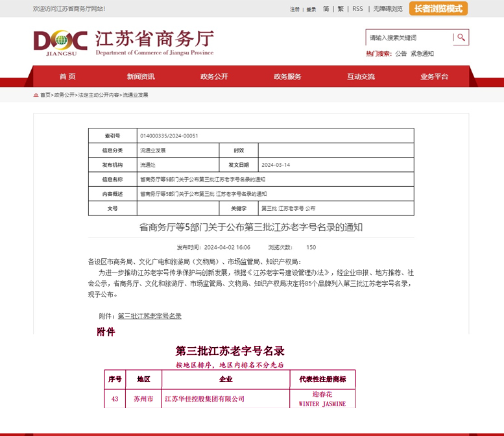The height and width of the screenshot is (436, 504).
Task: Expand the 政务服务 navigation menu
Action: 287,77
